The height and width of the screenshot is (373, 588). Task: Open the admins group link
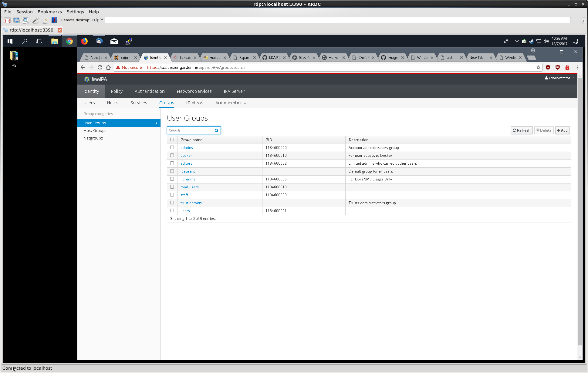coord(187,148)
